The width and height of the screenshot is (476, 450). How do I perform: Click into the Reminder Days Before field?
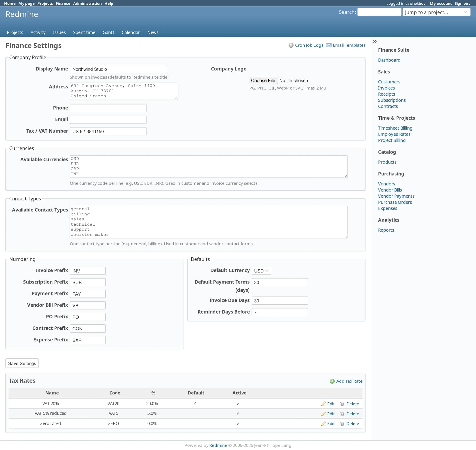point(280,312)
